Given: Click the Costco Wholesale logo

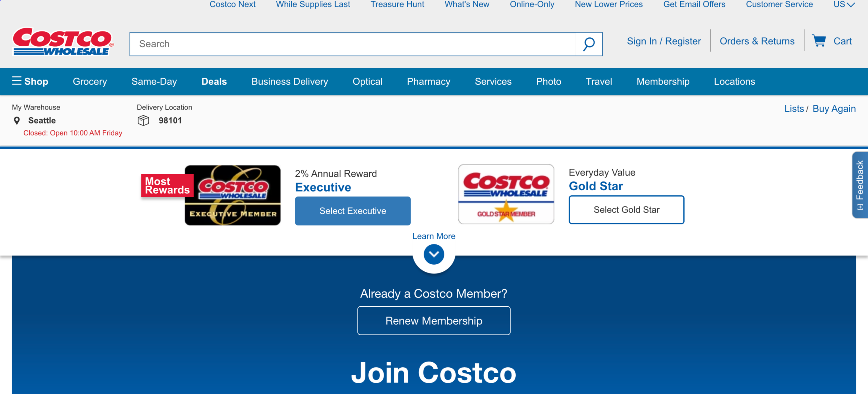Looking at the screenshot, I should (x=63, y=41).
